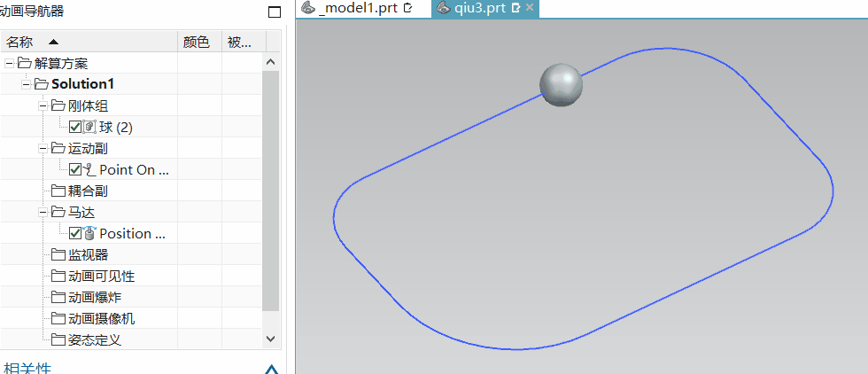This screenshot has height=374, width=868.
Task: Select the 刚体组 folder icon
Action: point(58,105)
